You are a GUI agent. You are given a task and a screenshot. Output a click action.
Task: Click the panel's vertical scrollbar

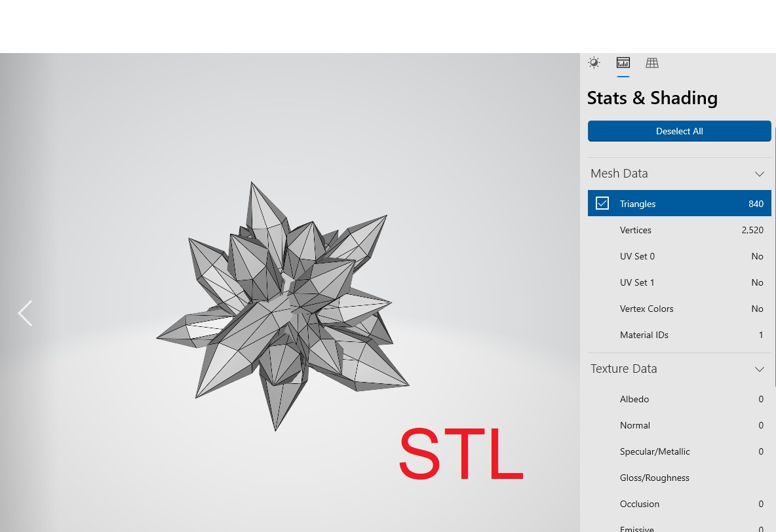point(775,257)
